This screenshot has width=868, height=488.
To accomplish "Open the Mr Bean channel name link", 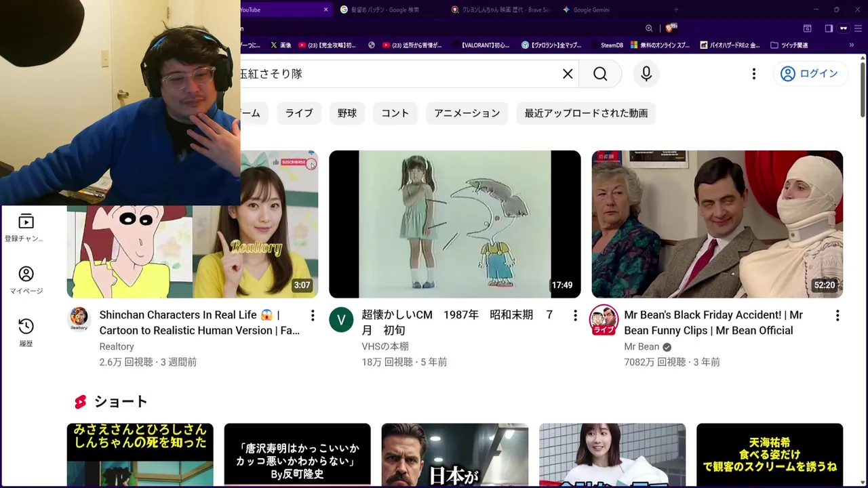I will coord(642,346).
